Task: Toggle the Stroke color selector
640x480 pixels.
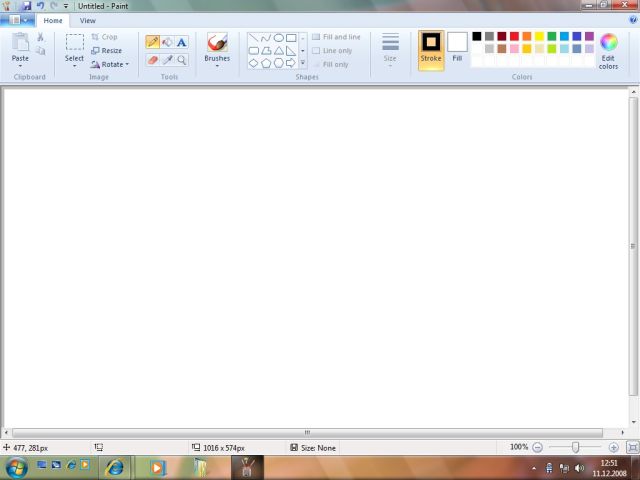Action: (x=431, y=47)
